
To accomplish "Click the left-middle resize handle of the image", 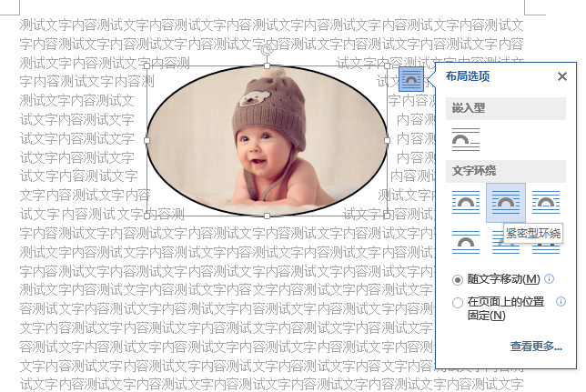I will coord(146,140).
